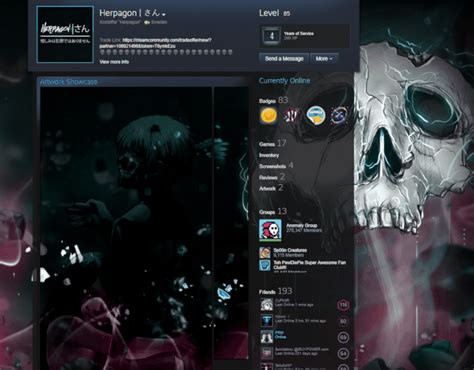Click the first skull emoticon in the summary row
474x370 pixels.
102,52
